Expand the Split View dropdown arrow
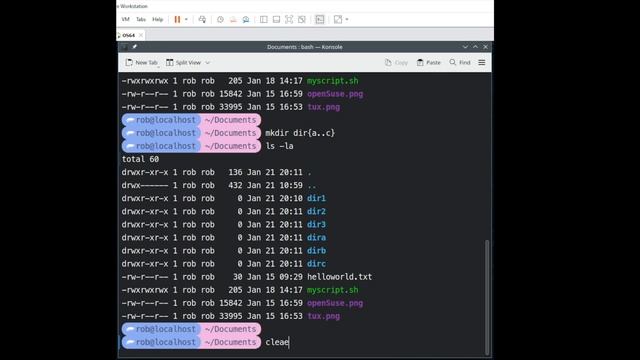 [207, 63]
